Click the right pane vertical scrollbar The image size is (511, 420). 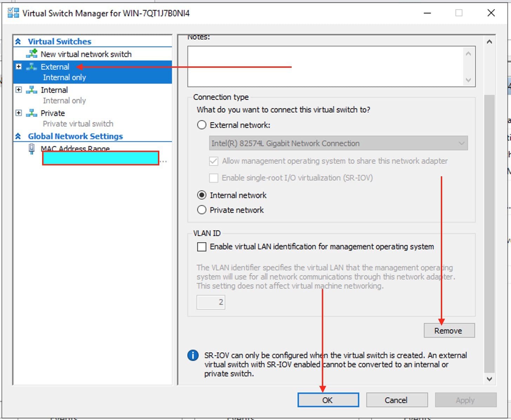(489, 232)
